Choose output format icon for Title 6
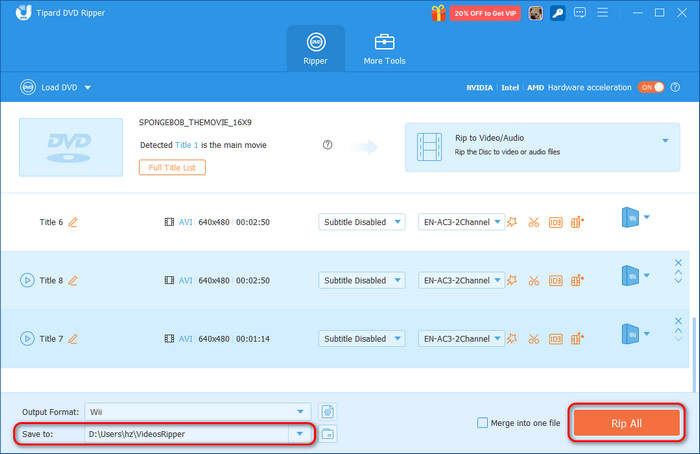The image size is (700, 454). point(630,217)
